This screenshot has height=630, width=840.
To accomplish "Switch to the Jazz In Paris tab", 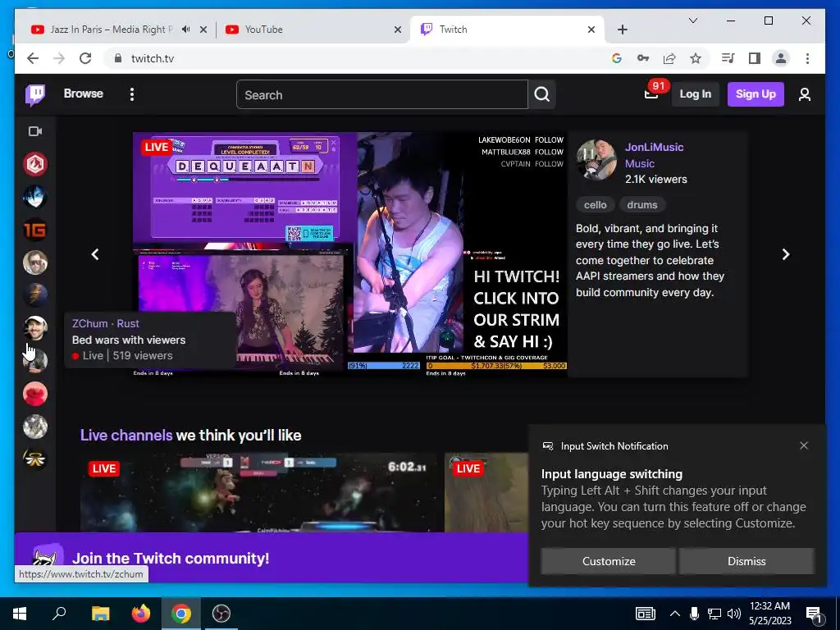I will point(111,30).
